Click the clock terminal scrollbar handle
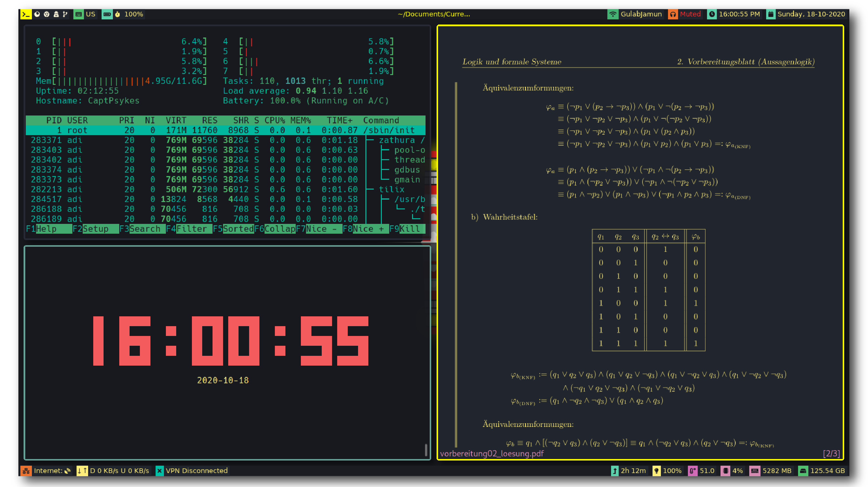The image size is (868, 487). pyautogui.click(x=426, y=450)
